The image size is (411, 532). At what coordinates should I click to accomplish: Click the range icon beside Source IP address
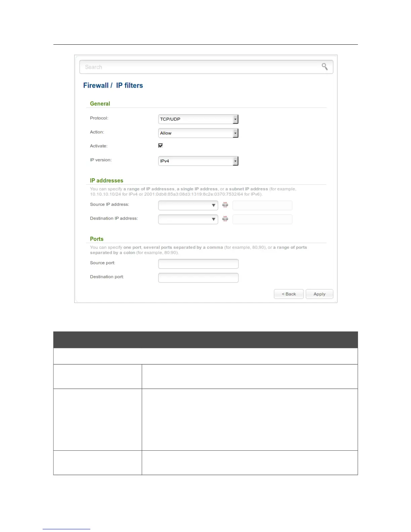click(225, 205)
